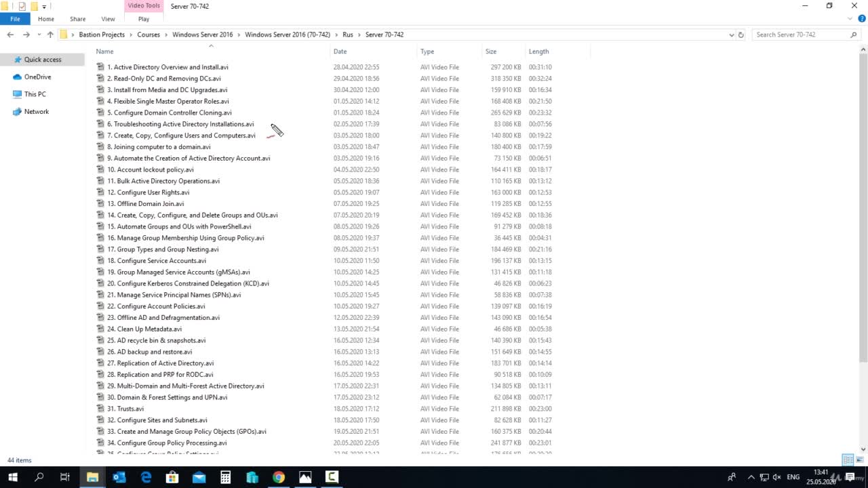Go forward in folder history
Image resolution: width=868 pixels, height=488 pixels.
coord(26,35)
